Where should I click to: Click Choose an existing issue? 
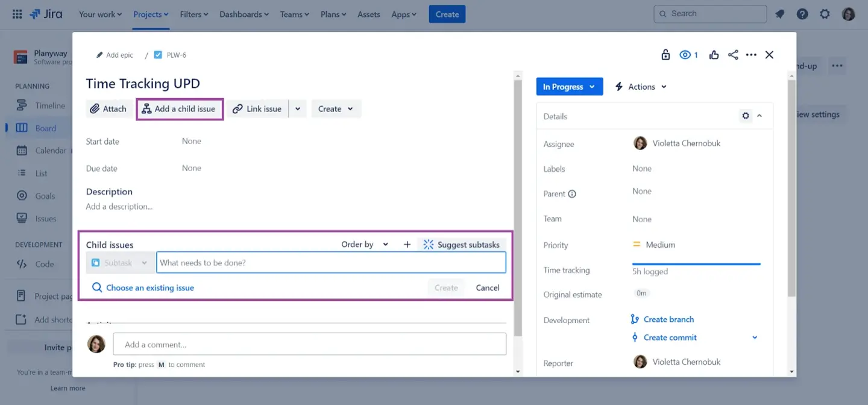click(150, 287)
